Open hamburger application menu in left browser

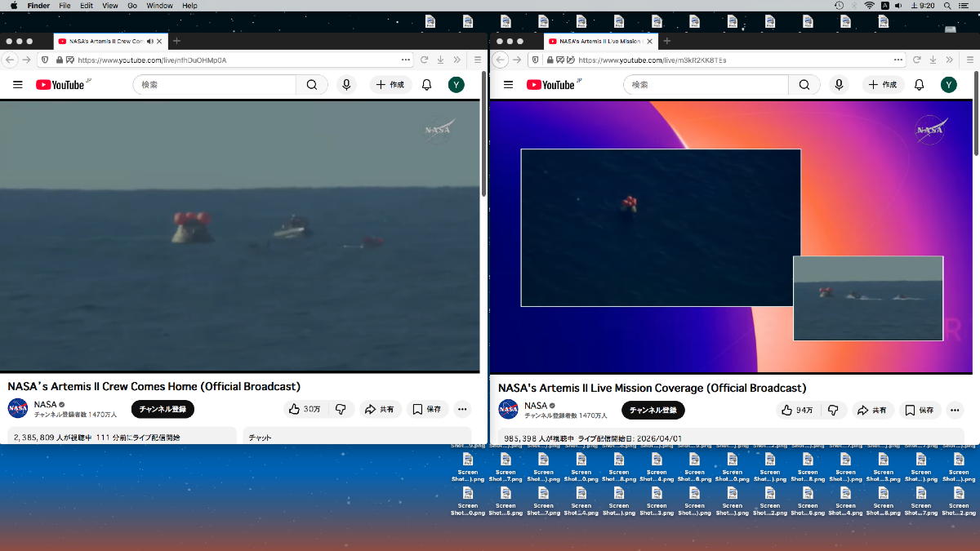(x=478, y=60)
